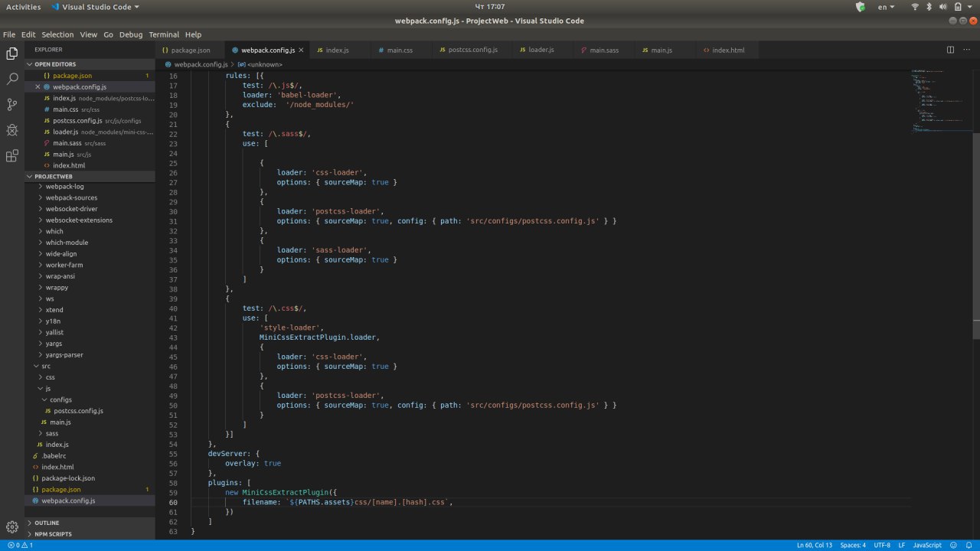This screenshot has width=980, height=551.
Task: Click the editor vertical scrollbar
Action: [x=975, y=230]
